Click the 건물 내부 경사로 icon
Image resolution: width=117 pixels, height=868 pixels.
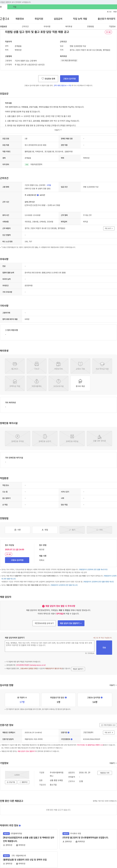coord(99,438)
